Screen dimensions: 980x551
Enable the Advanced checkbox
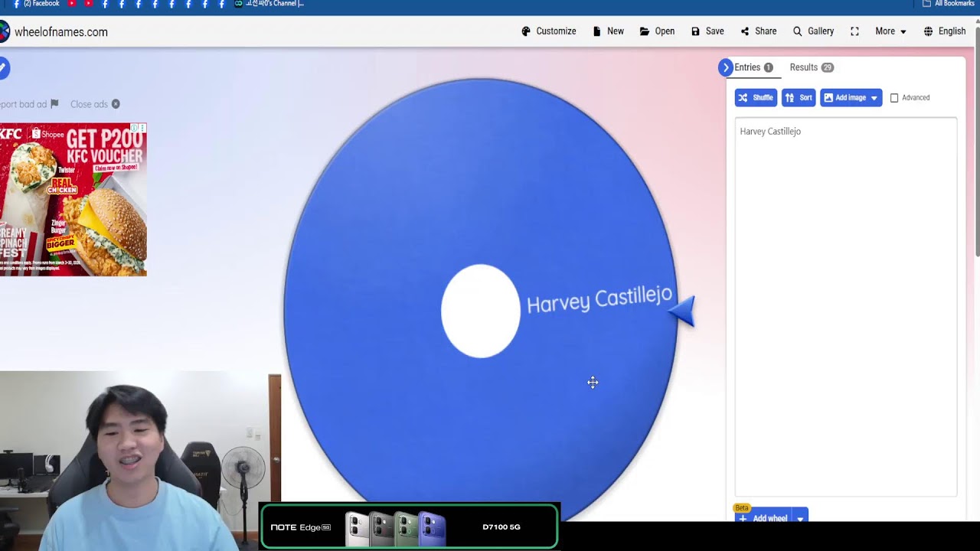pos(894,98)
